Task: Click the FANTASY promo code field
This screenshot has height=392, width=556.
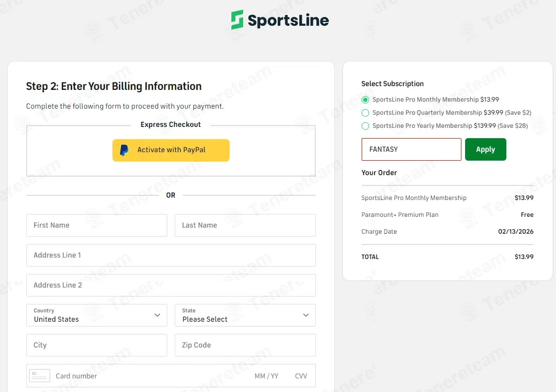Action: pos(411,149)
